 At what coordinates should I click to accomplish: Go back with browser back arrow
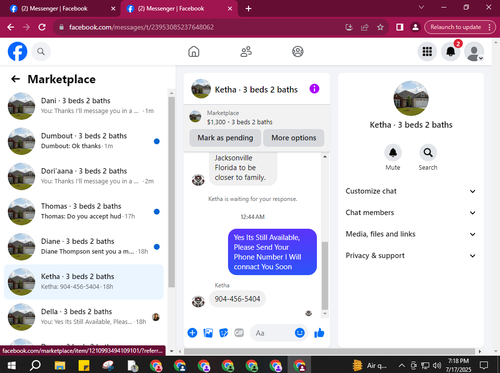11,27
